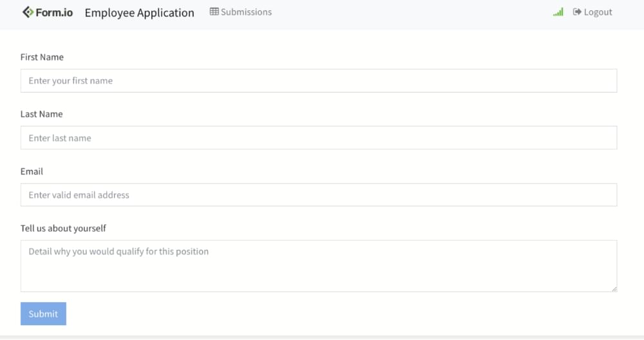Click the textarea resize grip corner
Screen dimensions: 644x340
614,289
